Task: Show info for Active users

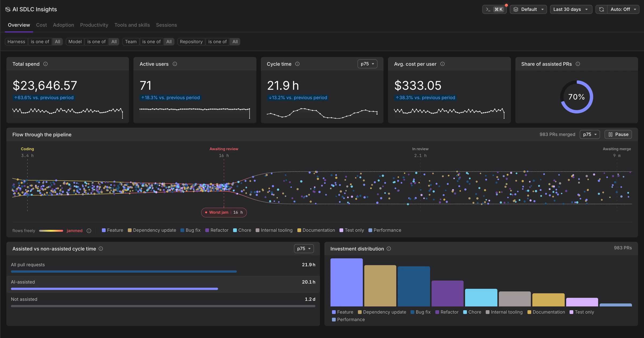Action: (175, 64)
